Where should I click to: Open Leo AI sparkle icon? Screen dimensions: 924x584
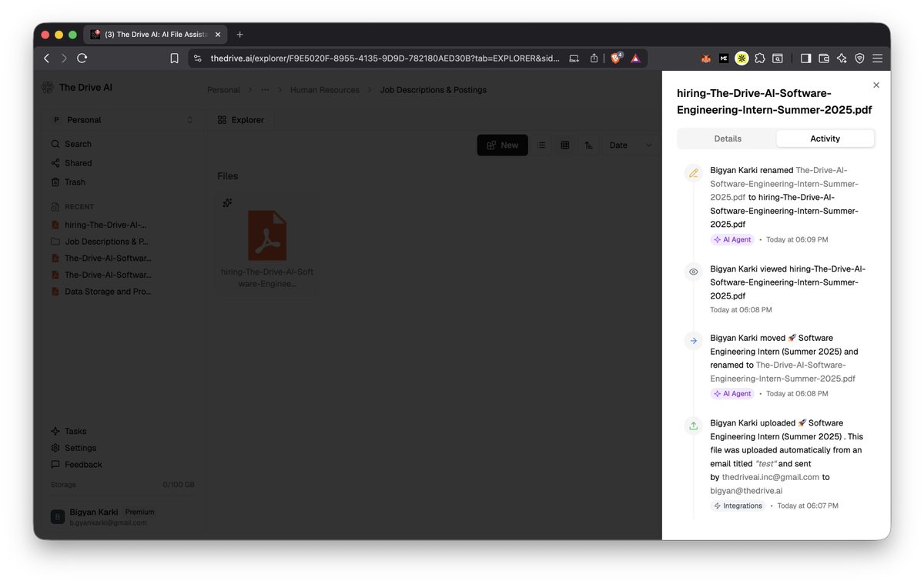click(x=842, y=58)
